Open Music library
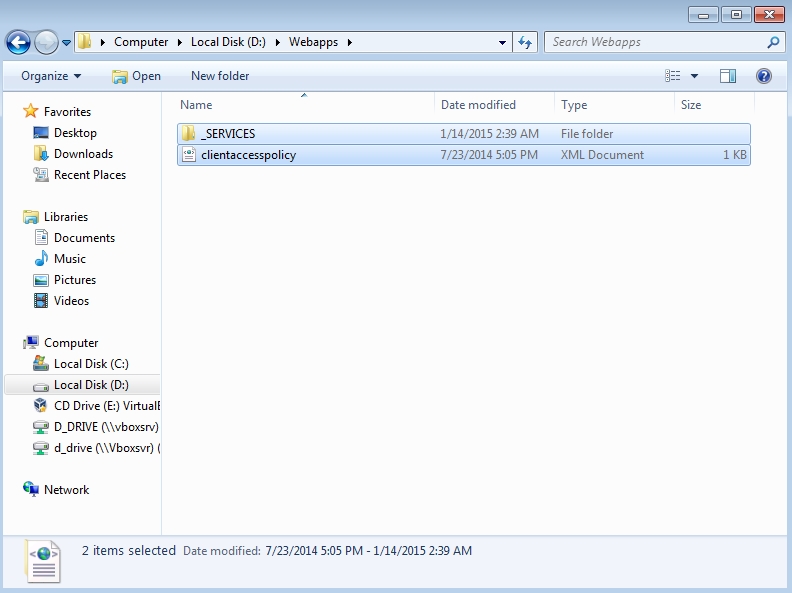792x593 pixels. coord(70,259)
